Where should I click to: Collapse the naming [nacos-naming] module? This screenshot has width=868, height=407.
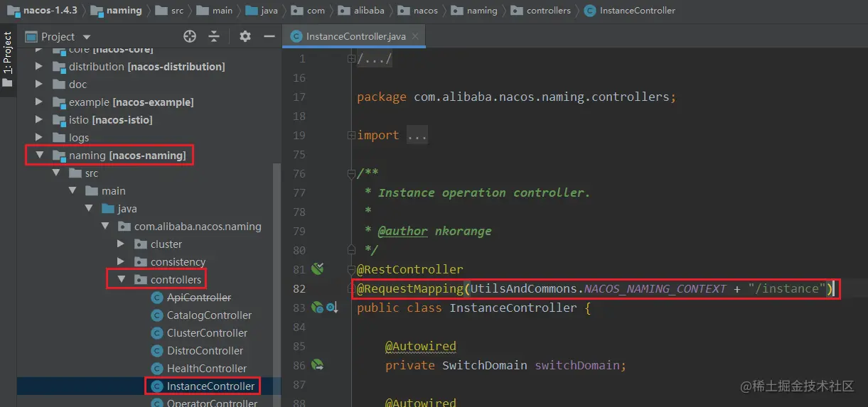point(40,156)
